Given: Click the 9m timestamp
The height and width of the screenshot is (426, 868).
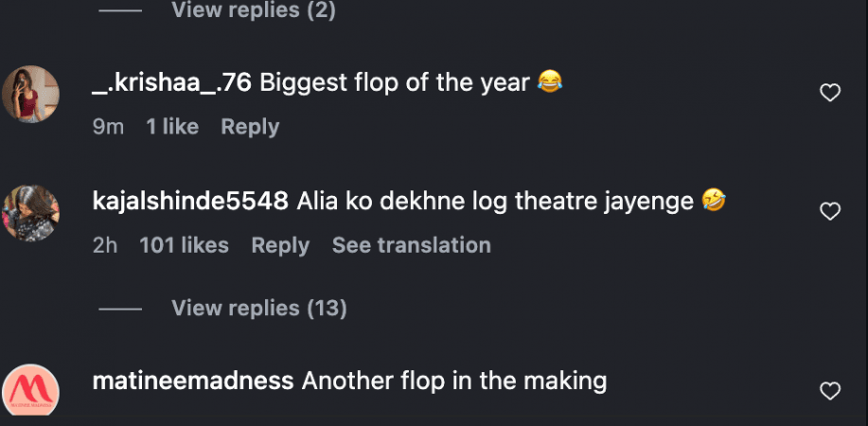Looking at the screenshot, I should tap(108, 127).
